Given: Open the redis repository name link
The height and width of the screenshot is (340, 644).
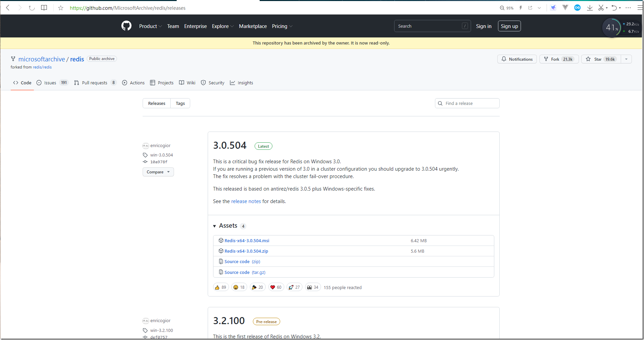Looking at the screenshot, I should click(77, 59).
